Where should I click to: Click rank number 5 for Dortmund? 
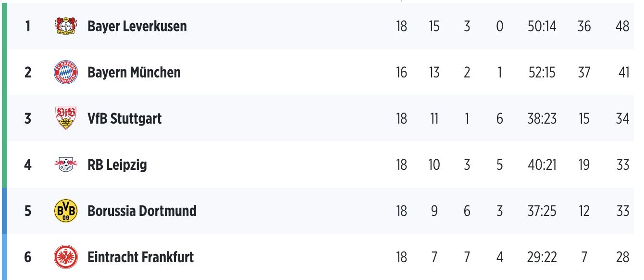coord(28,211)
